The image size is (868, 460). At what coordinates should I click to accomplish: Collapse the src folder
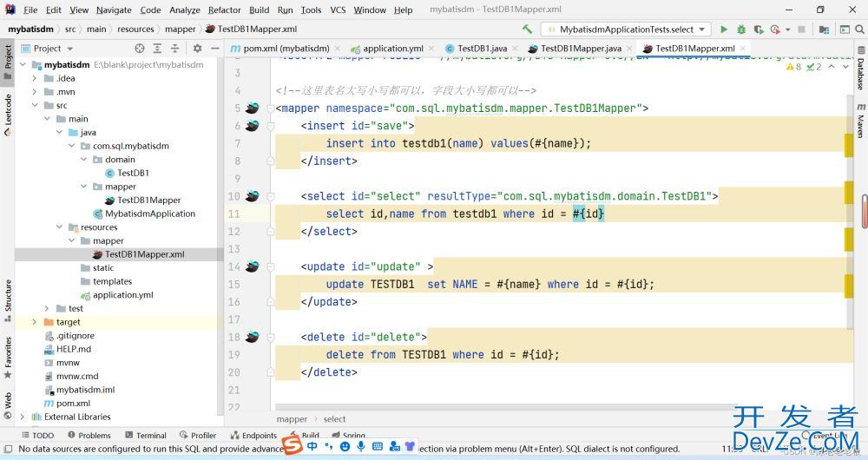(x=35, y=105)
